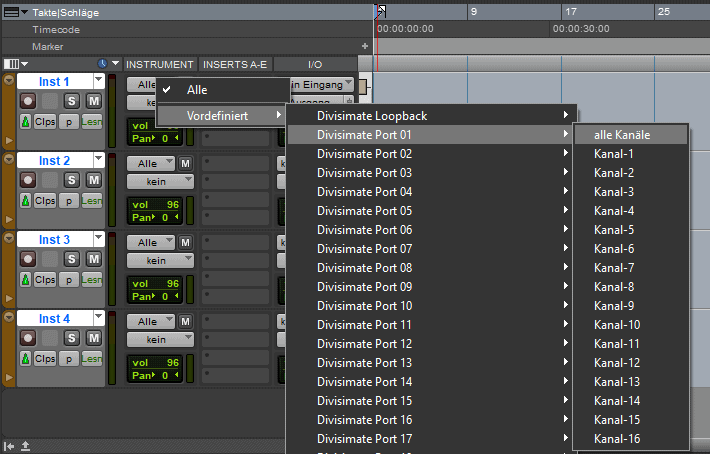Solo the Inst 1 track
710x454 pixels.
(x=72, y=101)
